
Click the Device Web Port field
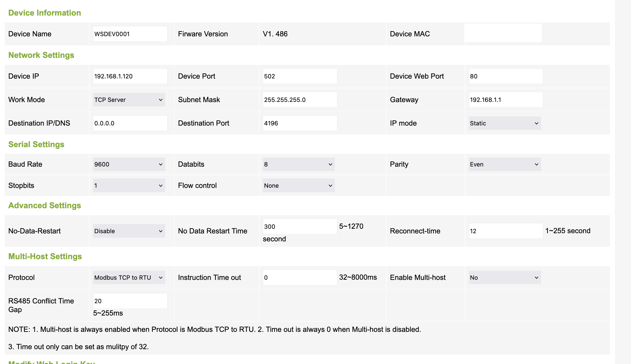click(x=506, y=76)
